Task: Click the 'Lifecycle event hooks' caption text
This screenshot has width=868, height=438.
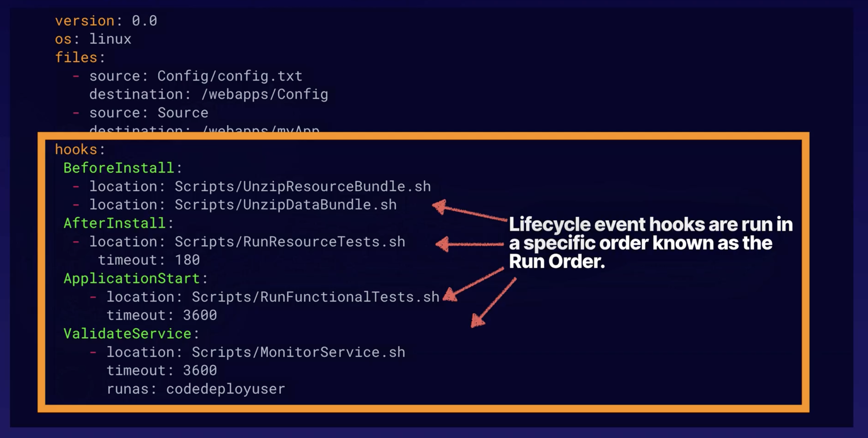Action: tap(651, 243)
